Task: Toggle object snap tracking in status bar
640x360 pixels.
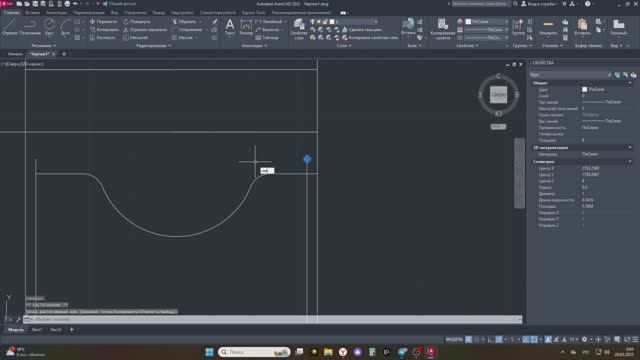Action: coord(526,340)
